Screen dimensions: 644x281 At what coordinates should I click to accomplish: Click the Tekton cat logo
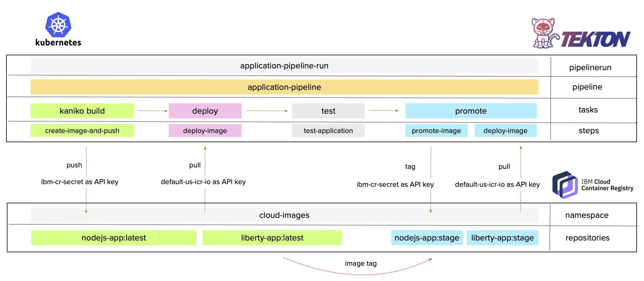[x=545, y=33]
